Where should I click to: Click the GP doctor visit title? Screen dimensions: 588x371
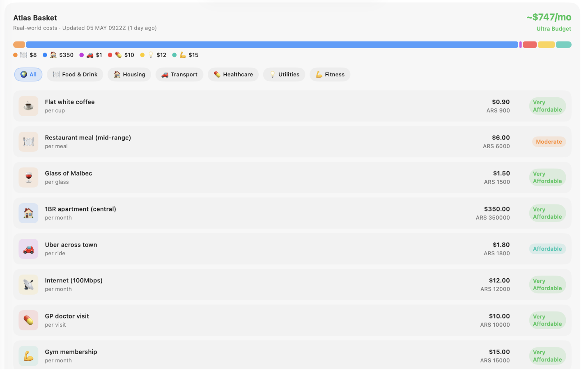point(67,316)
